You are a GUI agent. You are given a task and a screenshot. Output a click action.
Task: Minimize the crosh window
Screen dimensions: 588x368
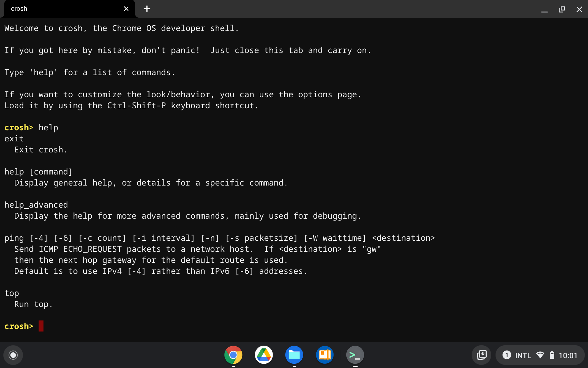pyautogui.click(x=544, y=10)
